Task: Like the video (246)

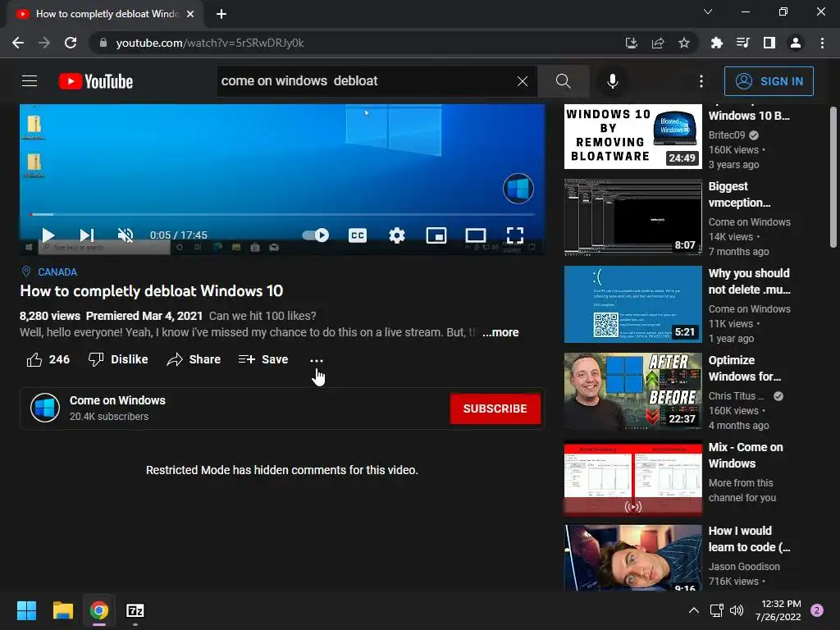Action: click(x=48, y=359)
